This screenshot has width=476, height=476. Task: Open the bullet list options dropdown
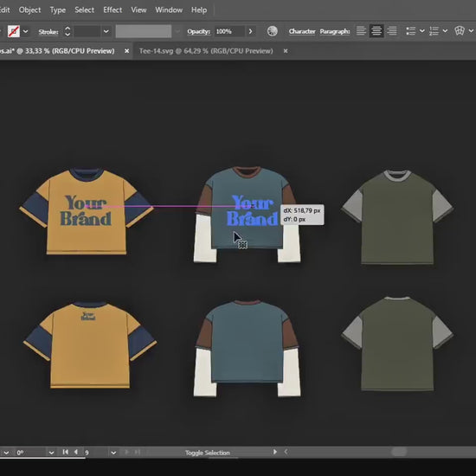coord(422,31)
